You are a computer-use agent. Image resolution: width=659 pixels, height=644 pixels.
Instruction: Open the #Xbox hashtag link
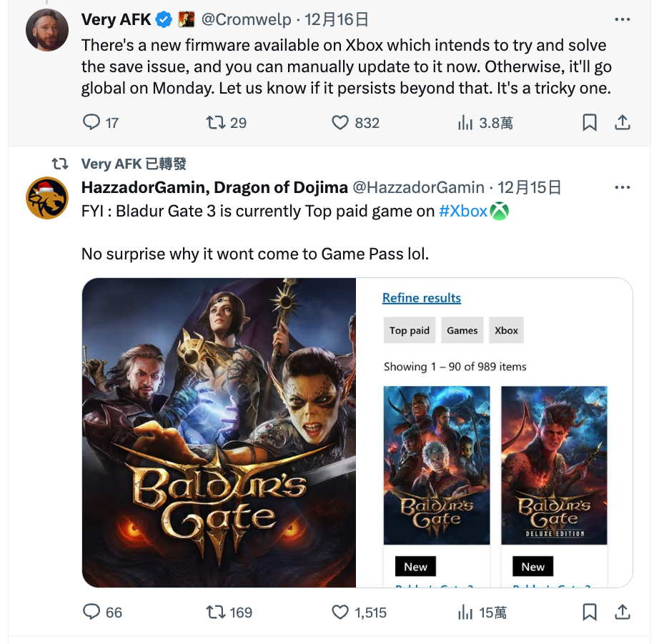(x=462, y=211)
